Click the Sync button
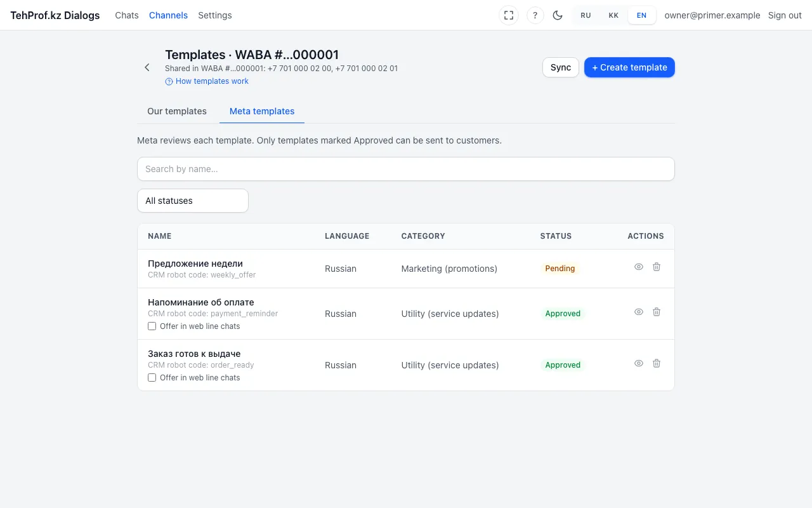 (x=561, y=67)
